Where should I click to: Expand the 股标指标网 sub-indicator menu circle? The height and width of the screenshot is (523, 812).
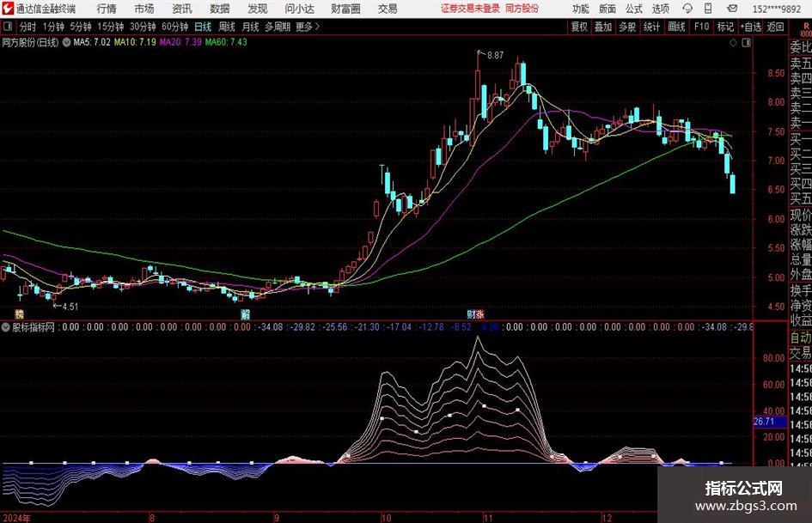6,327
